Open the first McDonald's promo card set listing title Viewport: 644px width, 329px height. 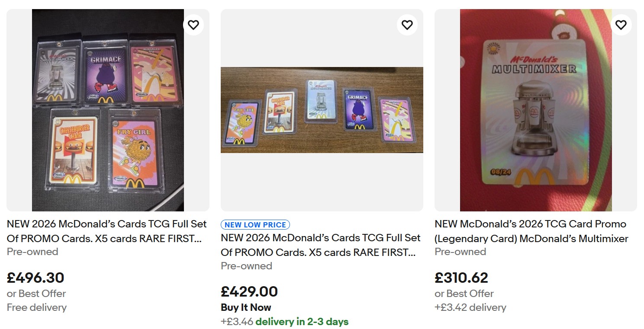tap(107, 231)
